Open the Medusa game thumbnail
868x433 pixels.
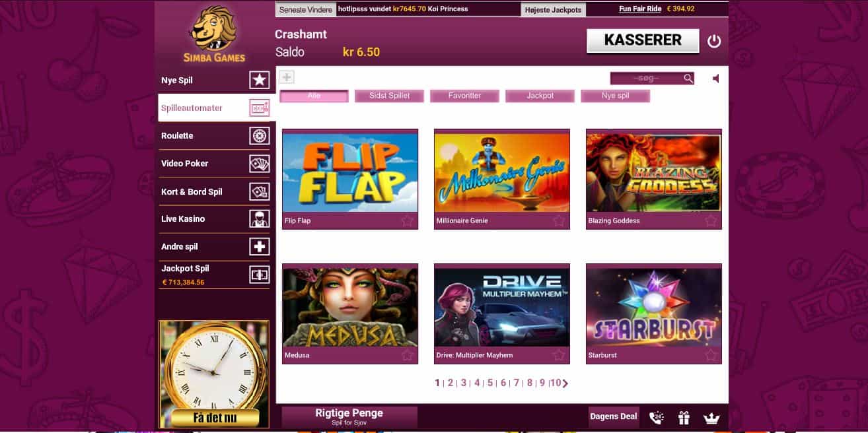coord(350,308)
